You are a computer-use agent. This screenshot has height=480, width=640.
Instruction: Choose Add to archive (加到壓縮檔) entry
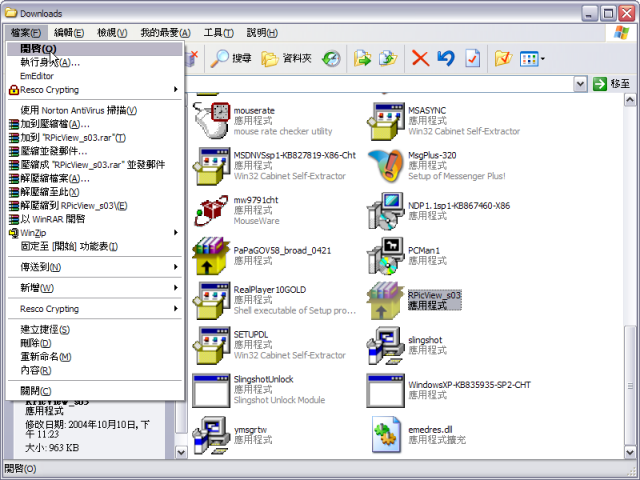click(95, 124)
